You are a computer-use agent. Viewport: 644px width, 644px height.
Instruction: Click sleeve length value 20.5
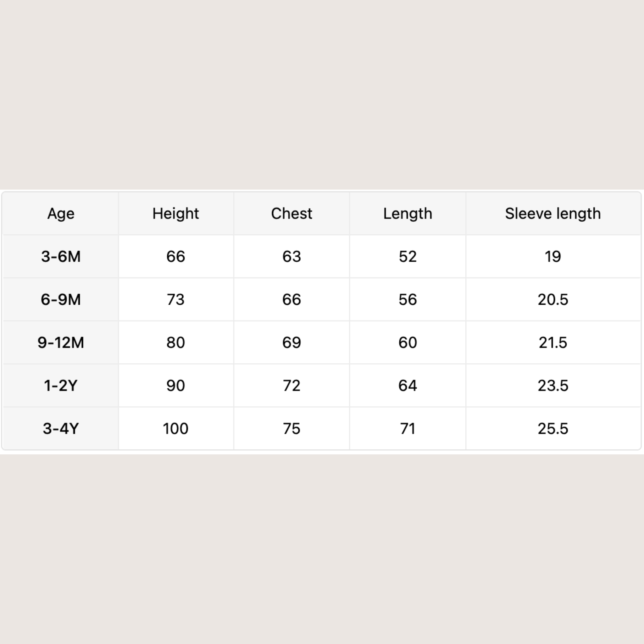(x=553, y=300)
